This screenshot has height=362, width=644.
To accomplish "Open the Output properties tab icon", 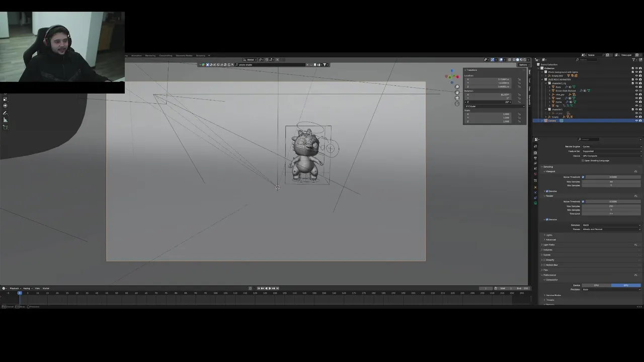I will [x=535, y=158].
